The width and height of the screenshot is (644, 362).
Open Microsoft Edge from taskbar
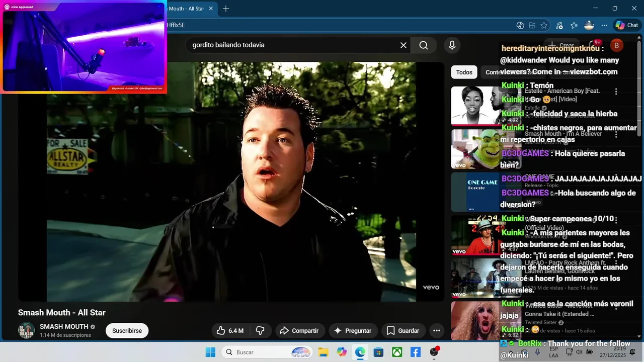click(x=360, y=352)
